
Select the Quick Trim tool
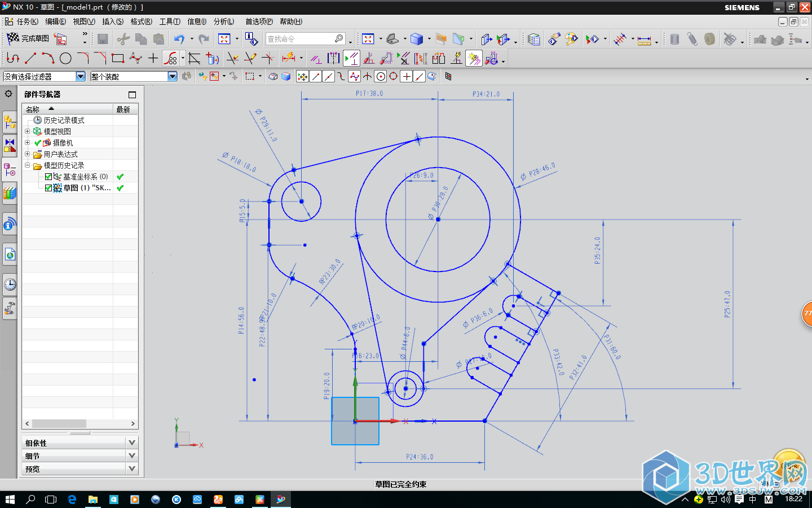coord(232,58)
